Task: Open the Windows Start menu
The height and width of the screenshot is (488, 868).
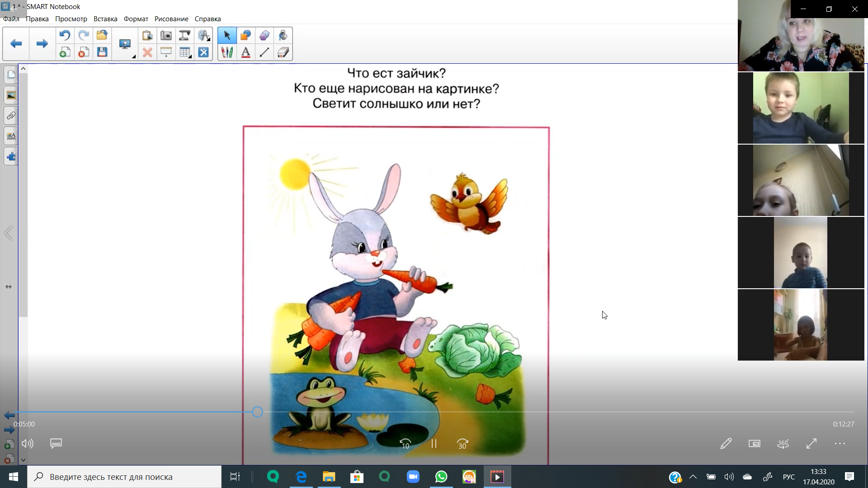Action: point(14,477)
